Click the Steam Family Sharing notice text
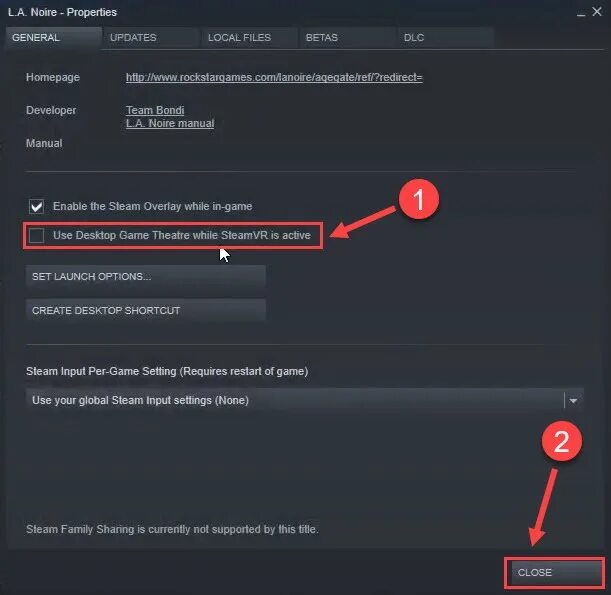This screenshot has height=595, width=611. (172, 529)
